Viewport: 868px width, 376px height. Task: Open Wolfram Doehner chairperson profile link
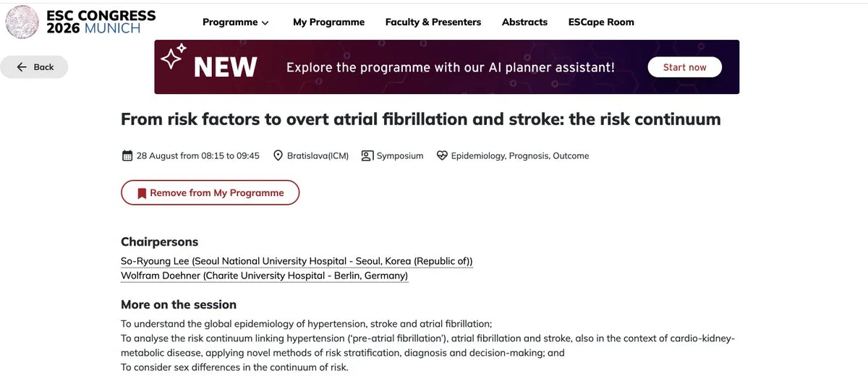[264, 275]
